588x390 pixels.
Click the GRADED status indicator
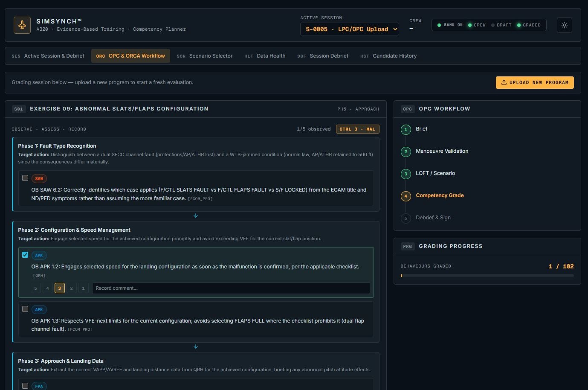(529, 25)
